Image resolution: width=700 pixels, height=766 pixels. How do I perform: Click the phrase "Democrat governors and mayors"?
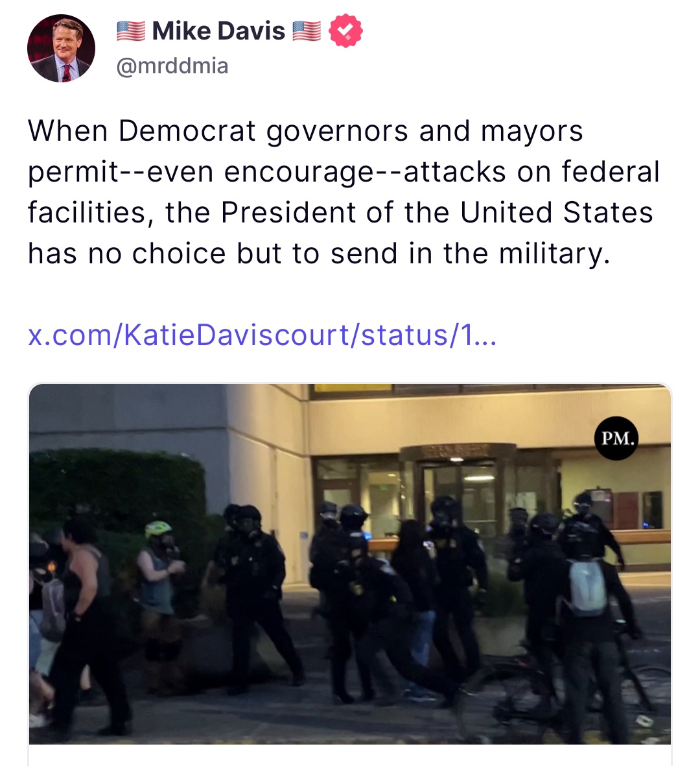(x=350, y=131)
